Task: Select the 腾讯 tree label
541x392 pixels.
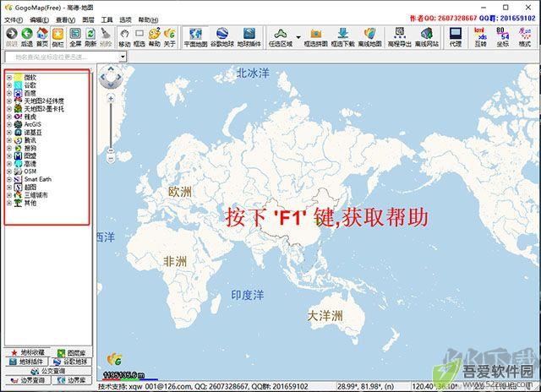Action: coord(30,140)
